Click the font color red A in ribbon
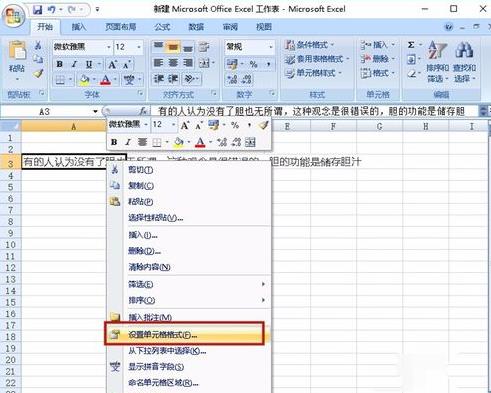 (106, 80)
